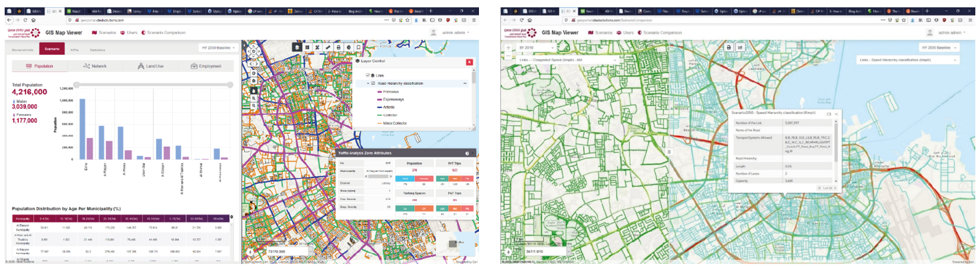Image resolution: width=980 pixels, height=274 pixels.
Task: Open Scenarios link in left window header
Action: [x=104, y=32]
